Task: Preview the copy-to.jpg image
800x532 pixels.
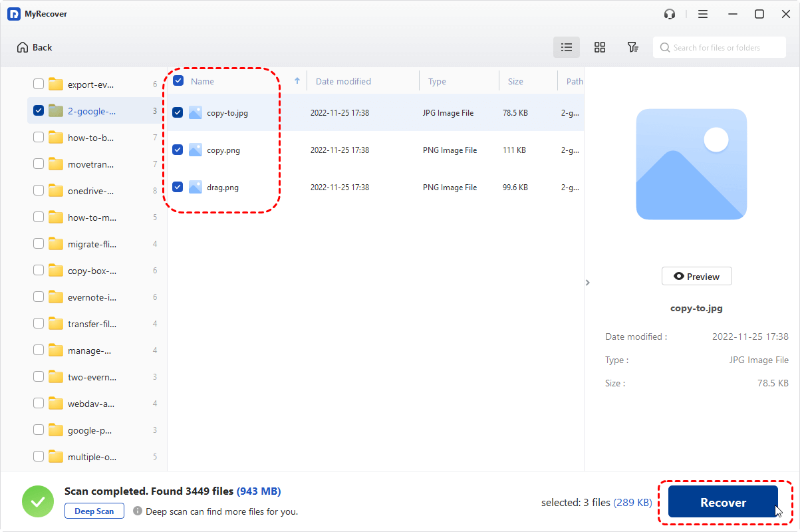Action: [696, 276]
